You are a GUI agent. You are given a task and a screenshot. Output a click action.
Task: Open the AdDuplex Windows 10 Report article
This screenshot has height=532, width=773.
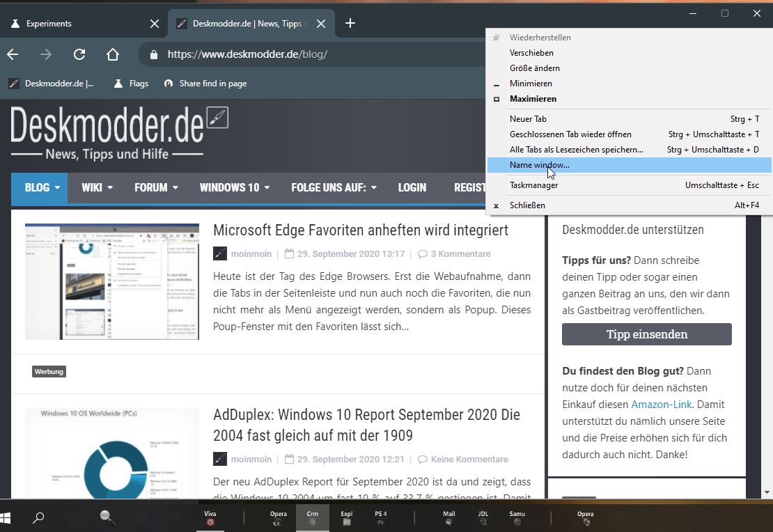pos(366,425)
